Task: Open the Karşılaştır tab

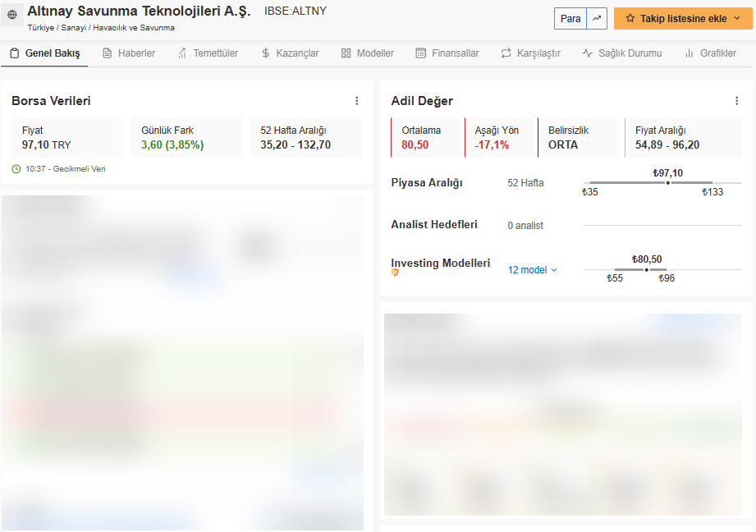Action: tap(530, 53)
